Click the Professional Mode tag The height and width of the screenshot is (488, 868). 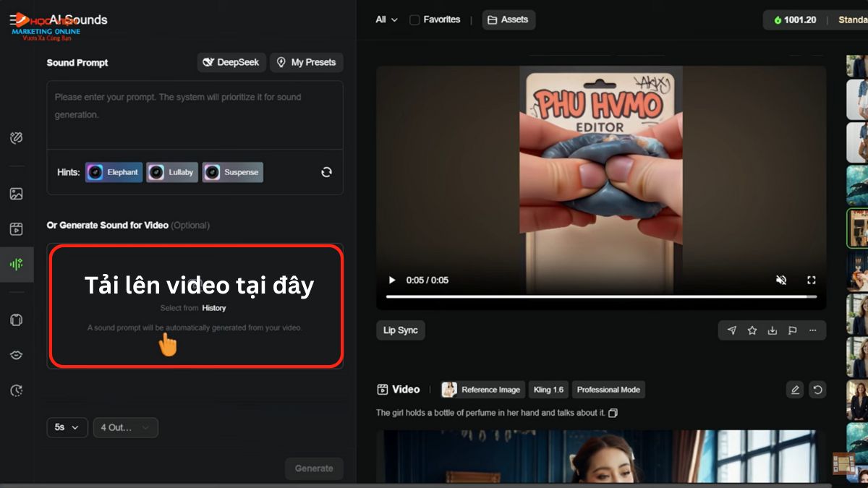tap(608, 390)
